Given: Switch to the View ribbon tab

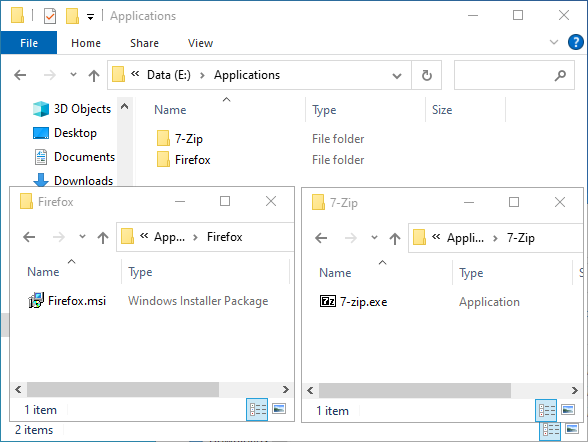Looking at the screenshot, I should pos(200,43).
